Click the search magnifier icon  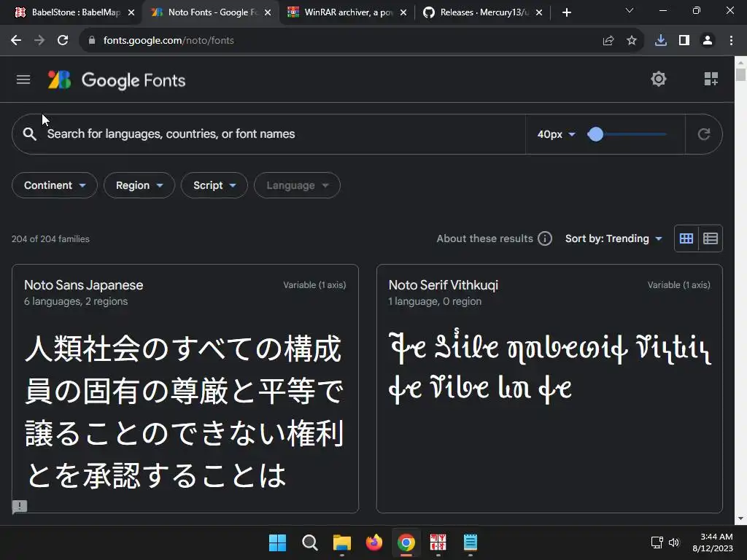[29, 134]
